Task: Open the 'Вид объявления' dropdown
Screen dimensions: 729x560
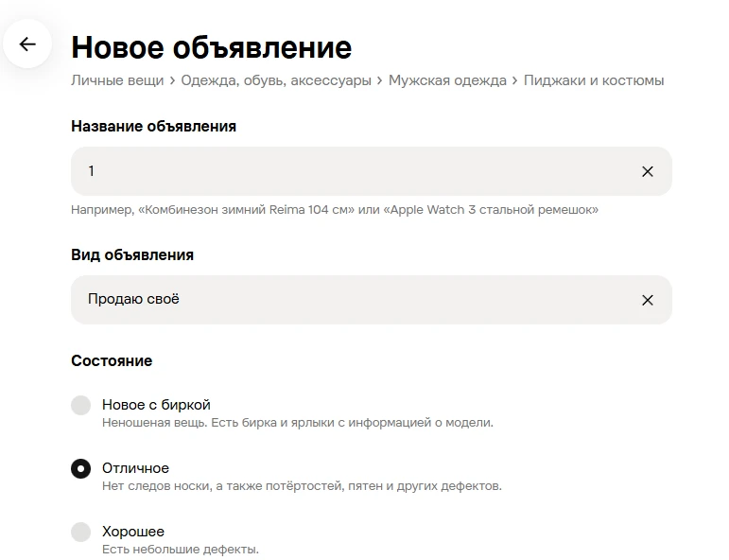Action: [x=371, y=300]
